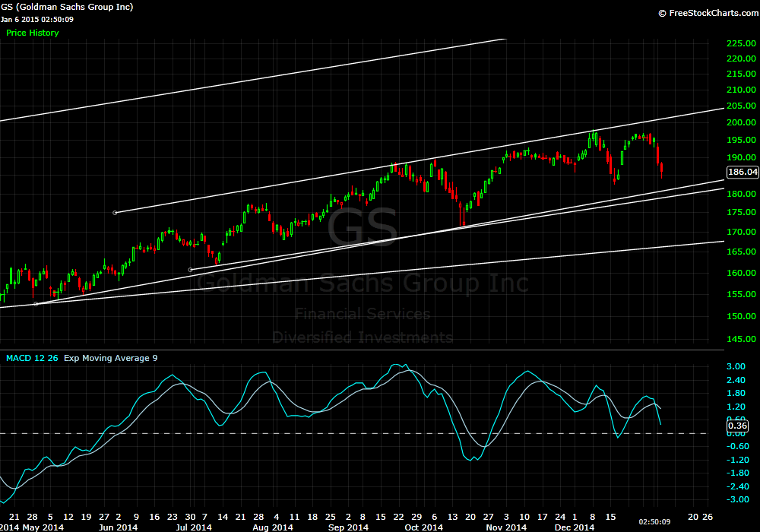
Task: Click the 150.00 price axis label
Action: coord(741,316)
